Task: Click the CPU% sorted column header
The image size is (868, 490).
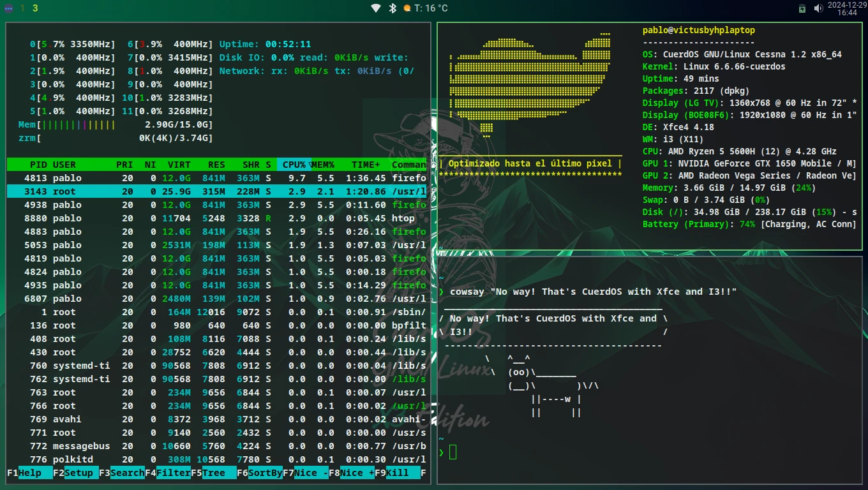Action: pos(294,165)
